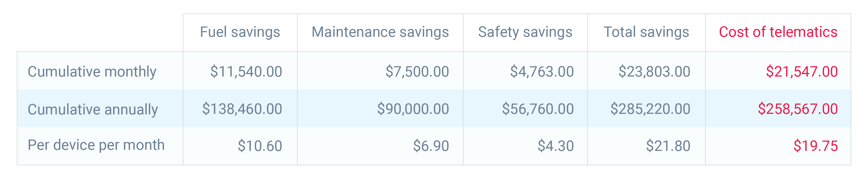Click the $10.60 per device cell
Viewport: 868px width, 179px height.
260,146
